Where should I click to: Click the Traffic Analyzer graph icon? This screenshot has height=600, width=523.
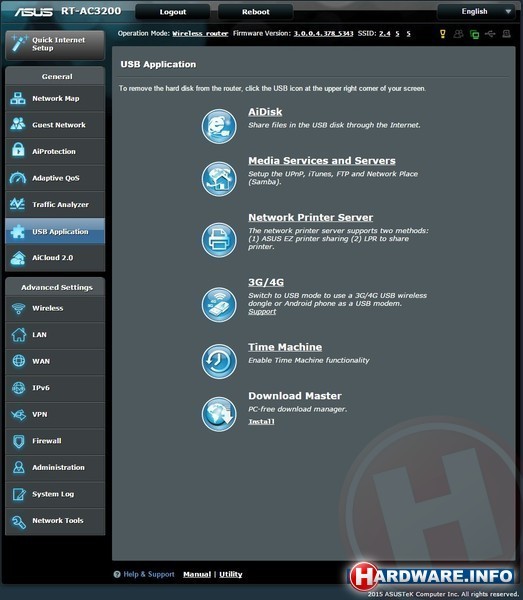pos(18,204)
